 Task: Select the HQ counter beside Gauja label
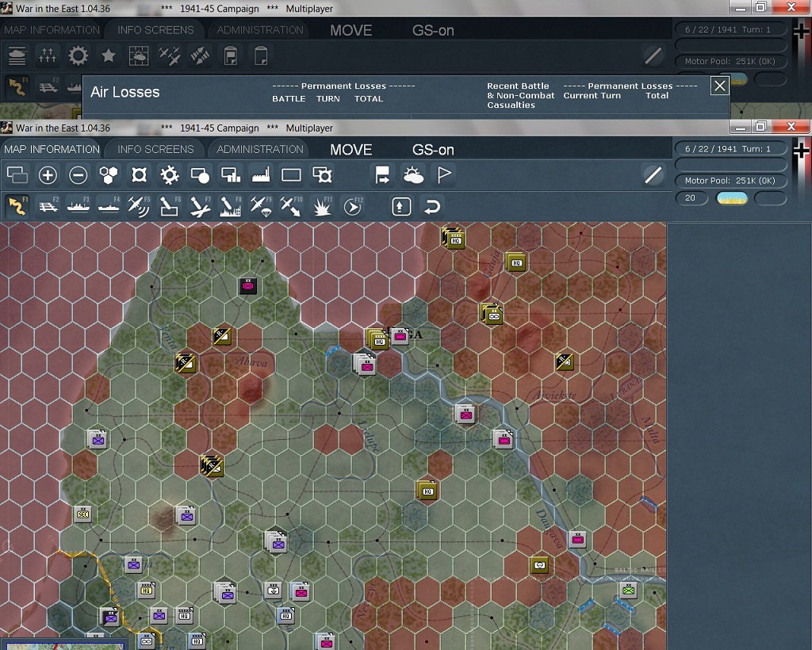click(x=515, y=263)
